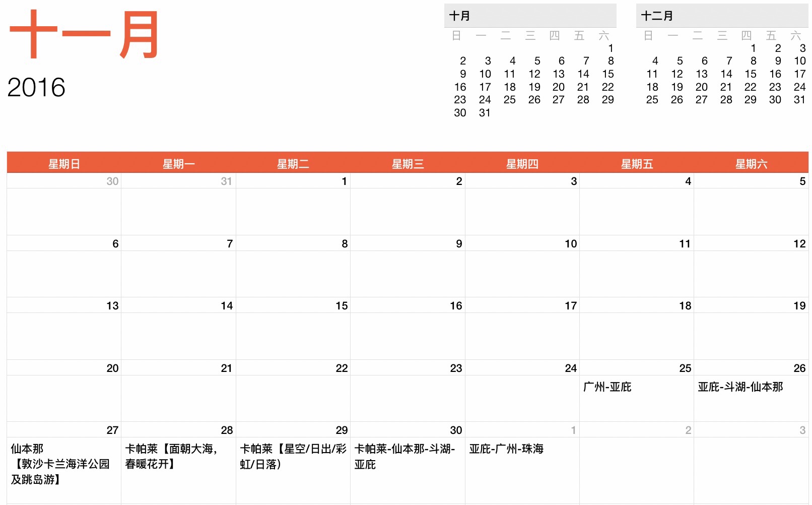812x505 pixels.
Task: Select the 仙本那 敦沙卡兰海洋公园 entry on November 27
Action: tap(60, 464)
